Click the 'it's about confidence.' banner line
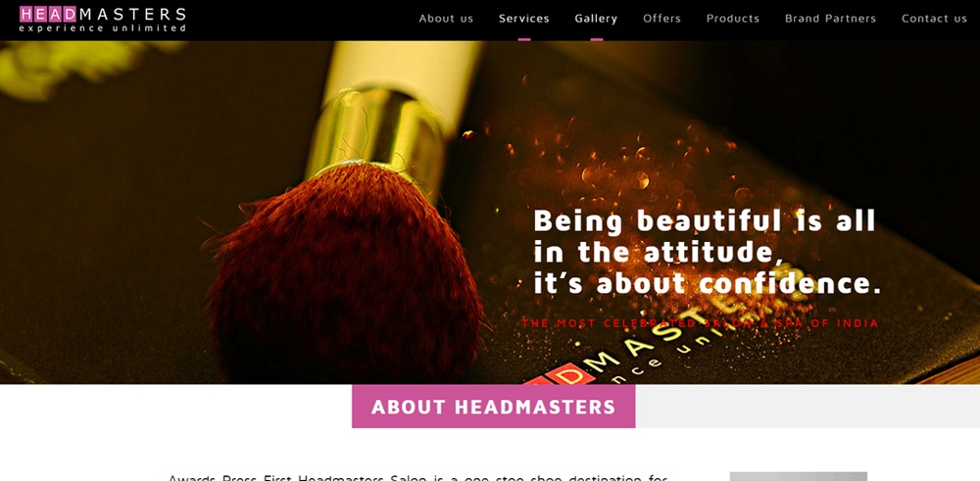This screenshot has height=481, width=980. click(x=708, y=283)
